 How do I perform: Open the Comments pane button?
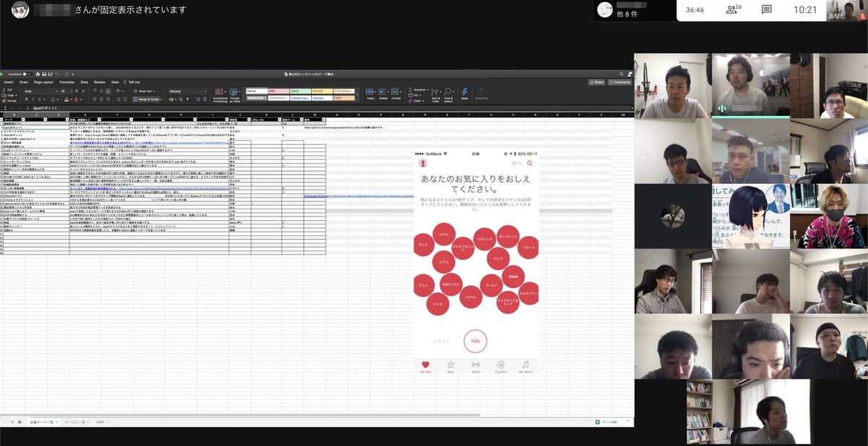click(x=620, y=82)
